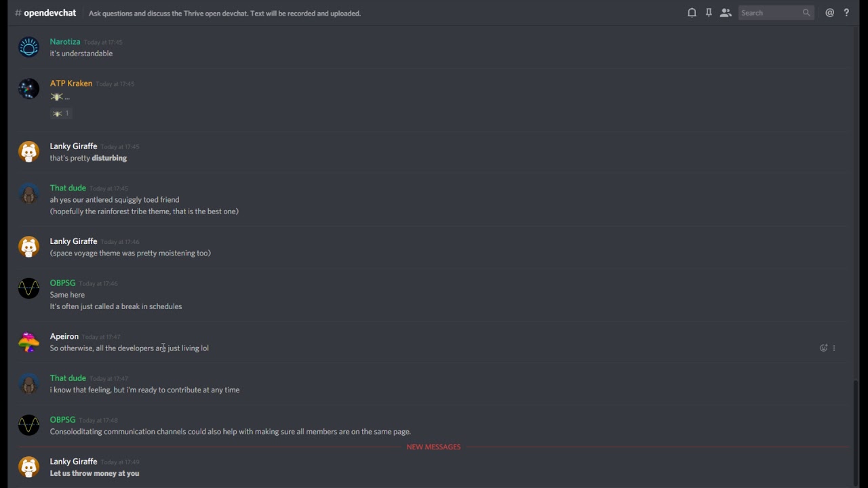Viewport: 868px width, 488px height.
Task: Select Lanky Giraffe's avatar at disturbing message
Action: (x=28, y=152)
